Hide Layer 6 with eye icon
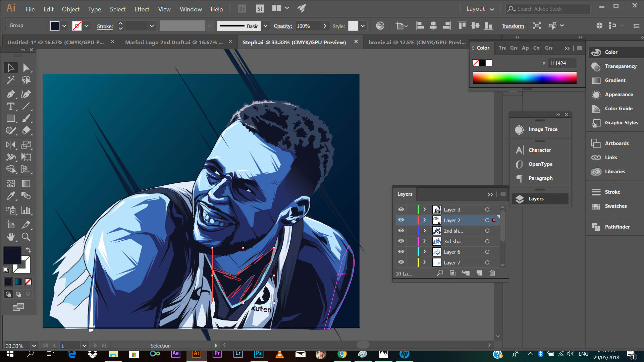Image resolution: width=644 pixels, height=362 pixels. tap(401, 252)
